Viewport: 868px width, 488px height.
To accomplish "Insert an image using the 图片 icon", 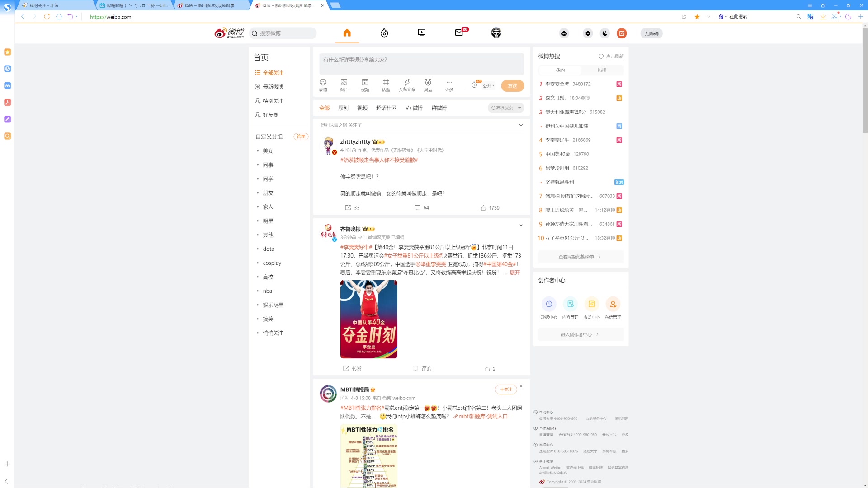I will tap(344, 85).
